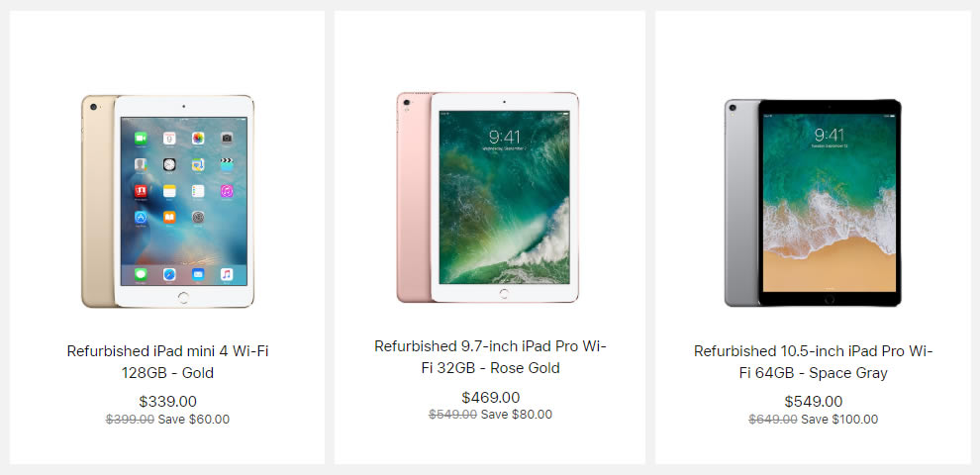
Task: Open the Refurbished iPad mini 4 Wi-Fi 128GB link
Action: 167,361
